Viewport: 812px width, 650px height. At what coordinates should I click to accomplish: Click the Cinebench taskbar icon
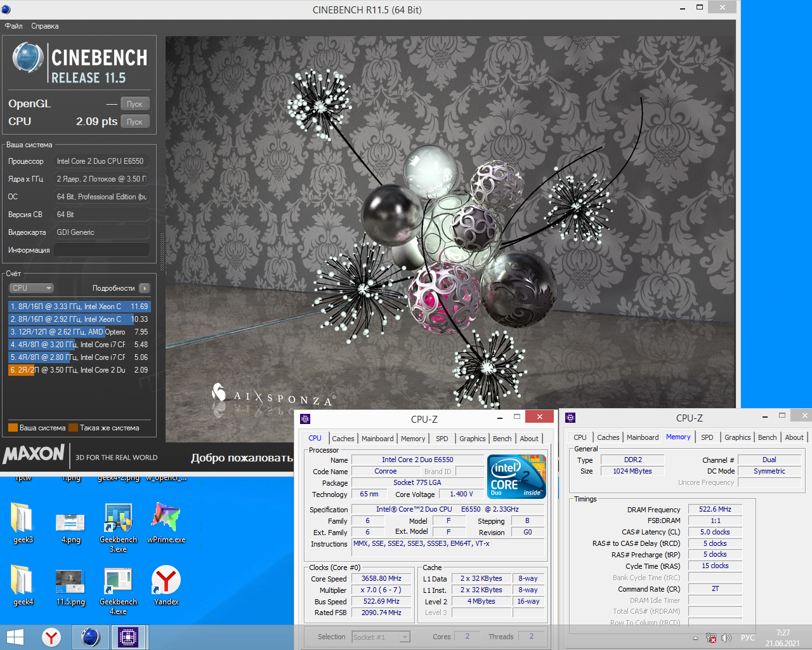click(x=91, y=637)
